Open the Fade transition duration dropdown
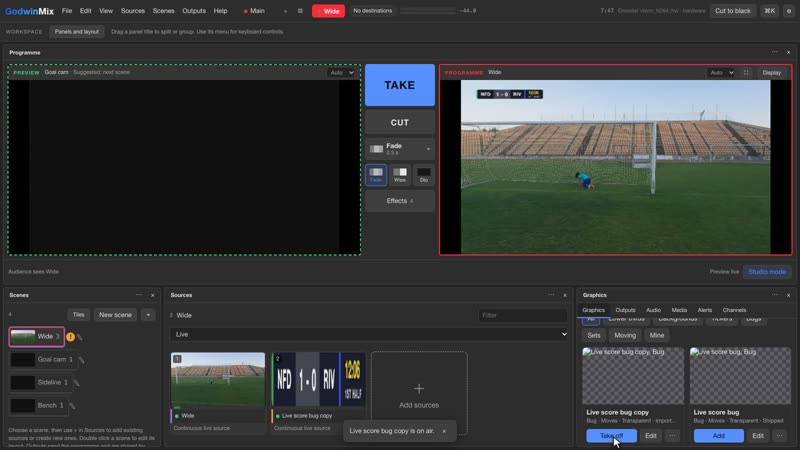The image size is (800, 450). [400, 149]
